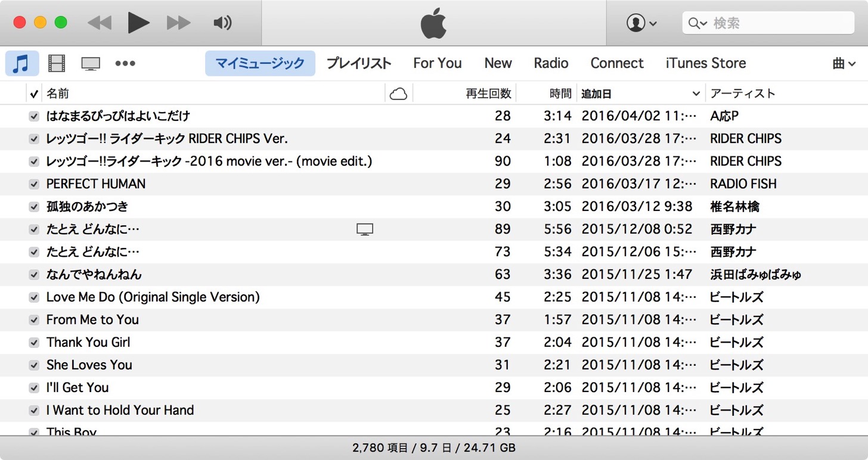The image size is (868, 460).
Task: Switch to the TV shows icon
Action: (x=91, y=64)
